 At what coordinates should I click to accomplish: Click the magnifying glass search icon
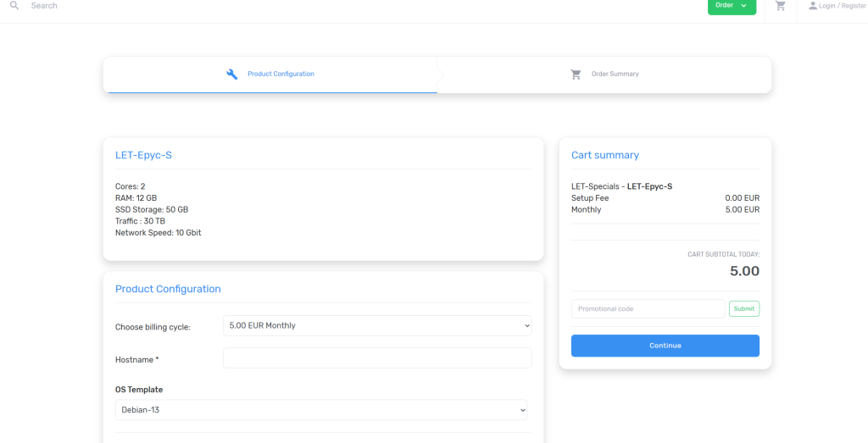click(x=14, y=6)
